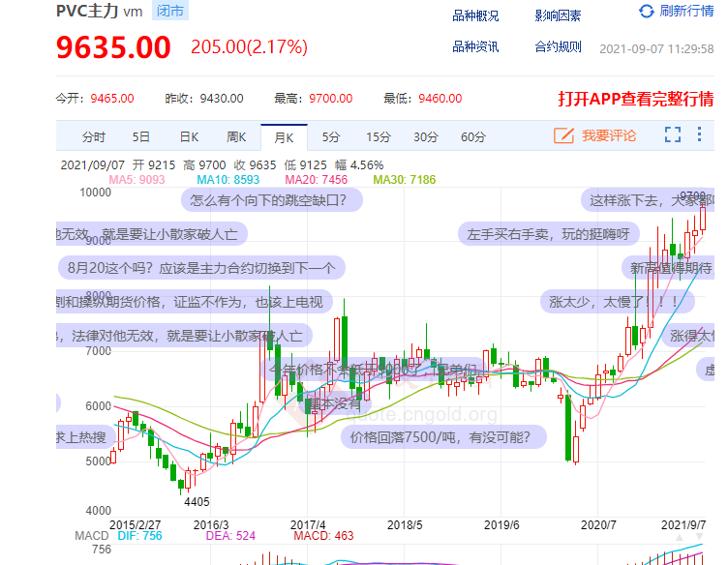Select the 60分 interval chart
Screen dimensions: 728x565
473,137
